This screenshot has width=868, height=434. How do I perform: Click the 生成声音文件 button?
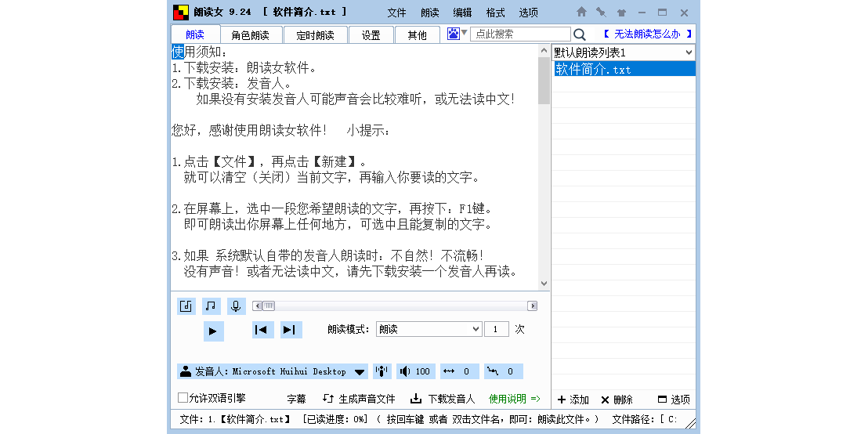pos(360,399)
